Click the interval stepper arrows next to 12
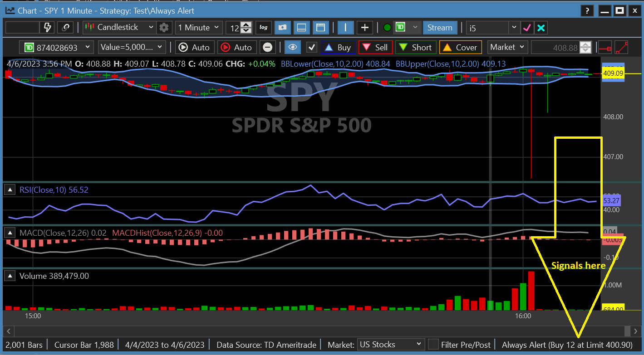Screen dimensions: 644x355 click(x=246, y=27)
